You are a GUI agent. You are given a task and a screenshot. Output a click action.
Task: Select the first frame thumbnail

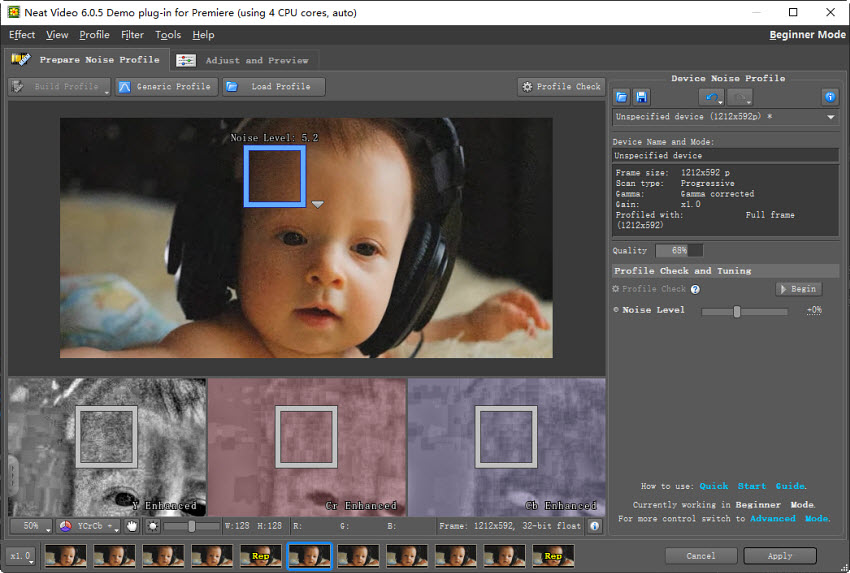point(66,556)
